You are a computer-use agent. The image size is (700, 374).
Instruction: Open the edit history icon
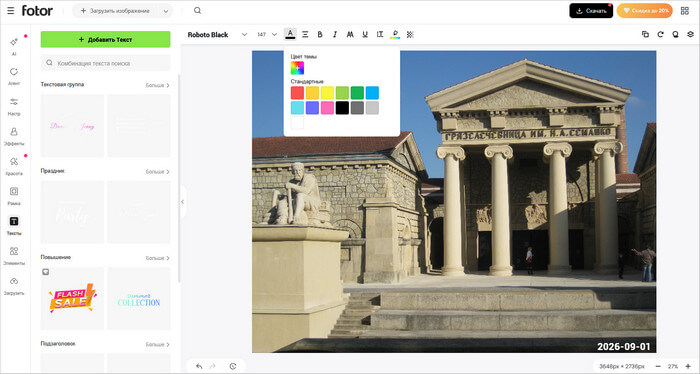pyautogui.click(x=233, y=366)
